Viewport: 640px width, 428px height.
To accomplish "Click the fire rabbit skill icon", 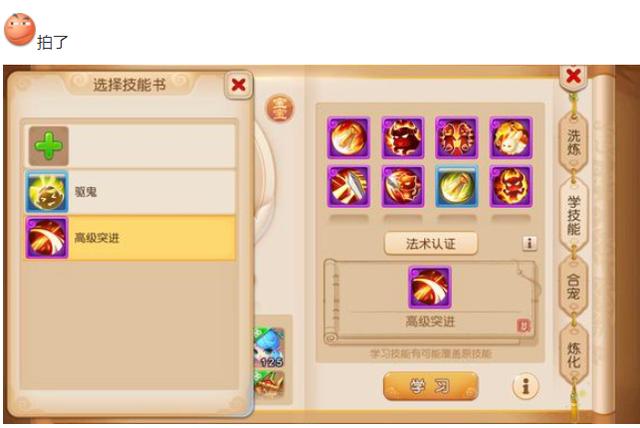I will point(511,137).
